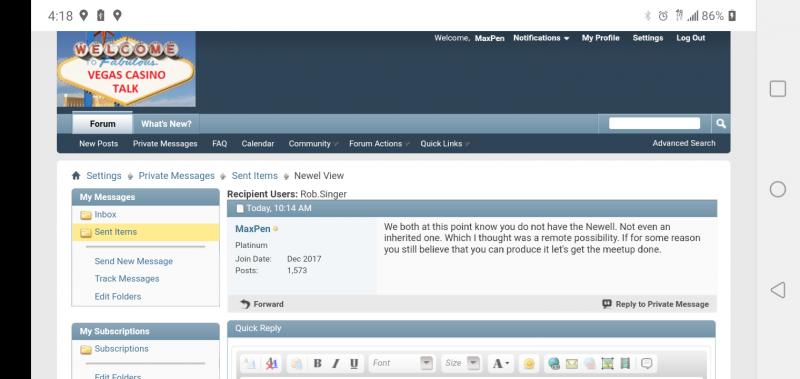Screen dimensions: 800x379
Task: Toggle the editor source mode icon
Action: [x=249, y=363]
